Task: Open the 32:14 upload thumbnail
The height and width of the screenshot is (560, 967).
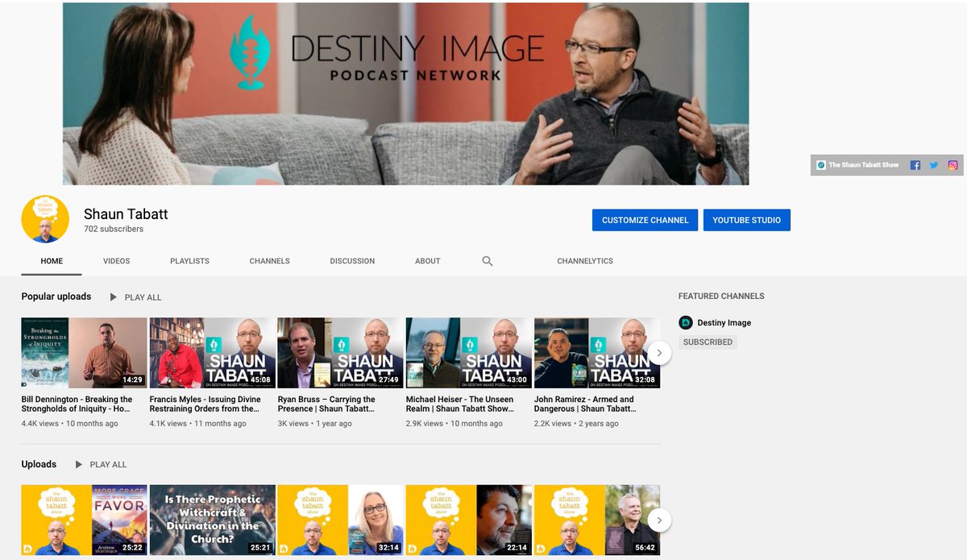Action: (x=340, y=521)
